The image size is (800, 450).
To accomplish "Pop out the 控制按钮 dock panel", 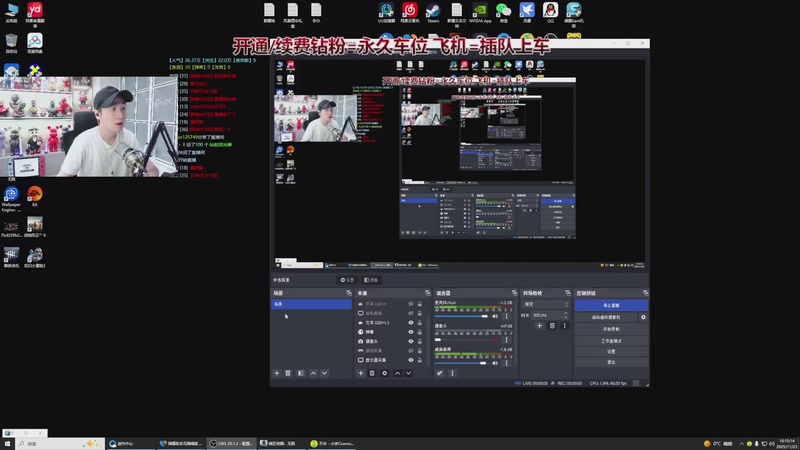I will tap(645, 293).
